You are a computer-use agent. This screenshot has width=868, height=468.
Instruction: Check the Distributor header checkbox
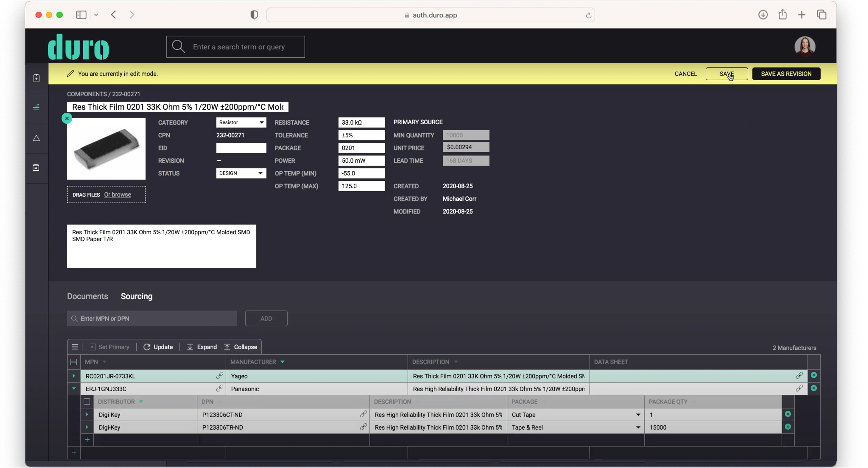(x=87, y=401)
